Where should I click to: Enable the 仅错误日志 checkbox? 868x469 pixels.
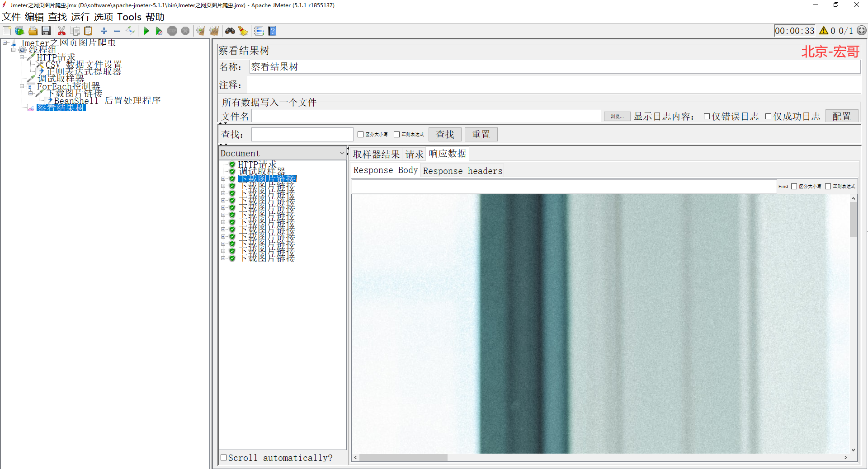[707, 116]
